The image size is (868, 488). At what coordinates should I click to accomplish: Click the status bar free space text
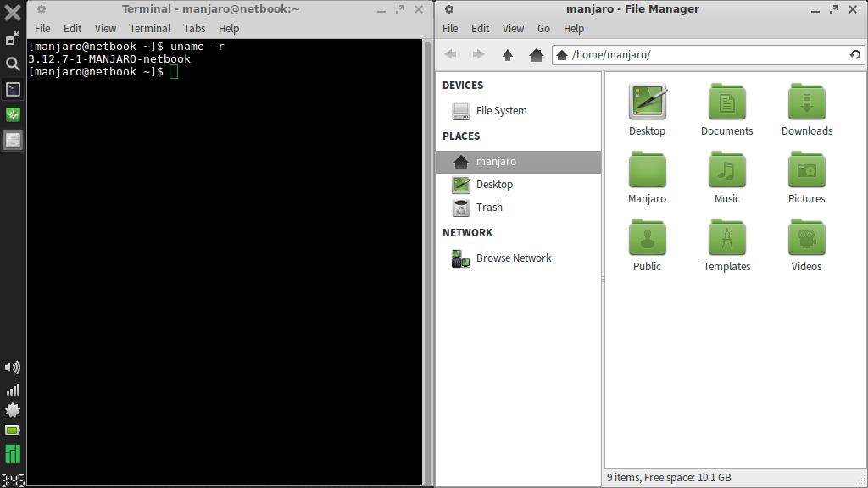coord(687,478)
